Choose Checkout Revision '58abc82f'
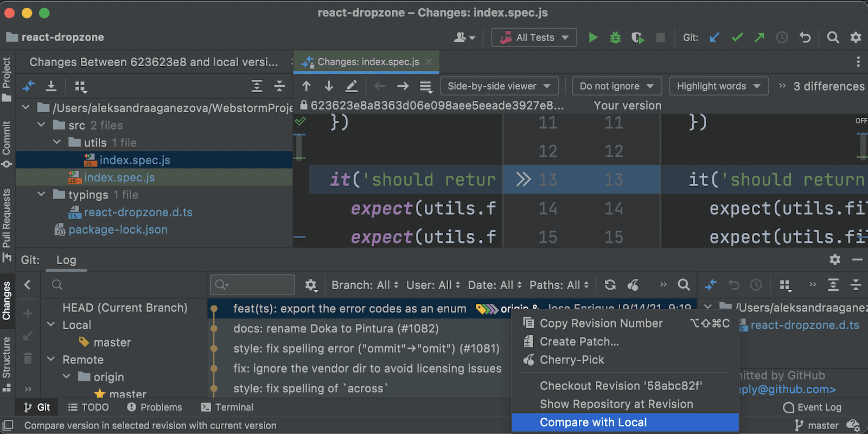Viewport: 868px width, 434px height. 626,386
